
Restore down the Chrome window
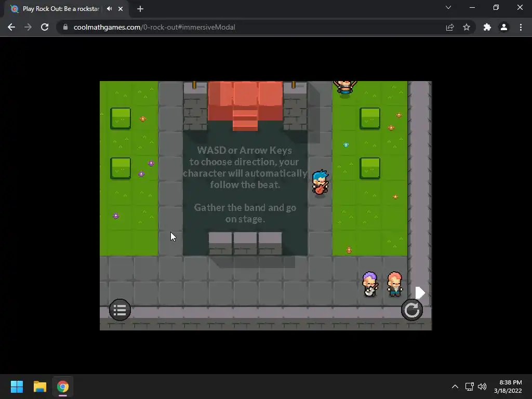(x=496, y=7)
